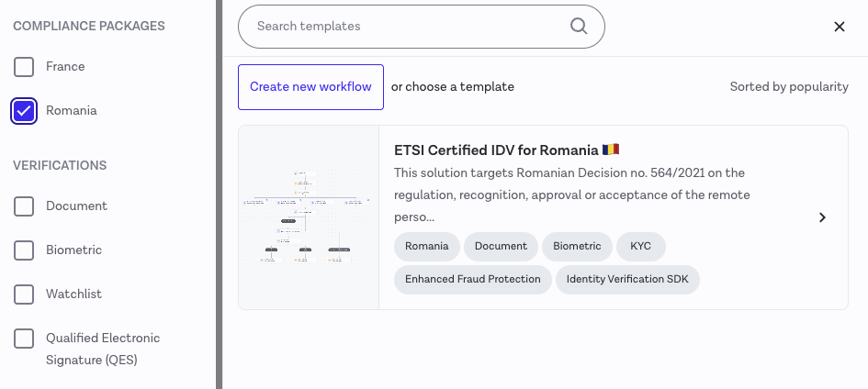Click the Identity Verification SDK tag
The width and height of the screenshot is (868, 389).
click(627, 280)
